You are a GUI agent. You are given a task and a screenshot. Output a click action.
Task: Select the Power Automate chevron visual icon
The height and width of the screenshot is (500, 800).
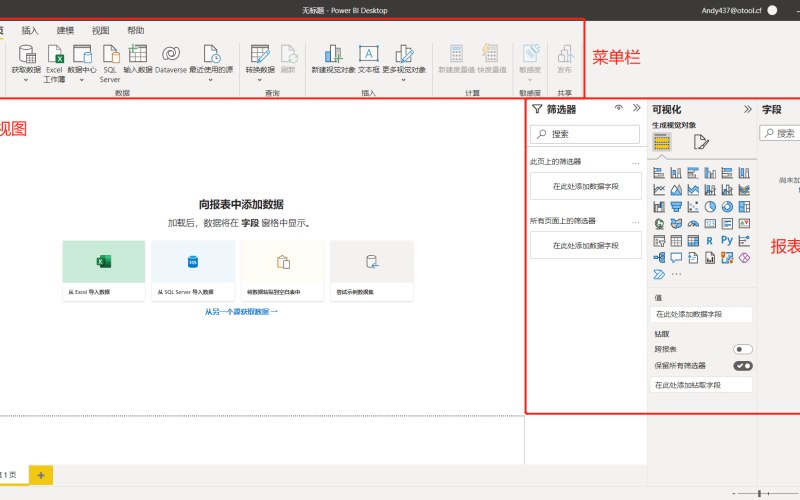pyautogui.click(x=659, y=274)
